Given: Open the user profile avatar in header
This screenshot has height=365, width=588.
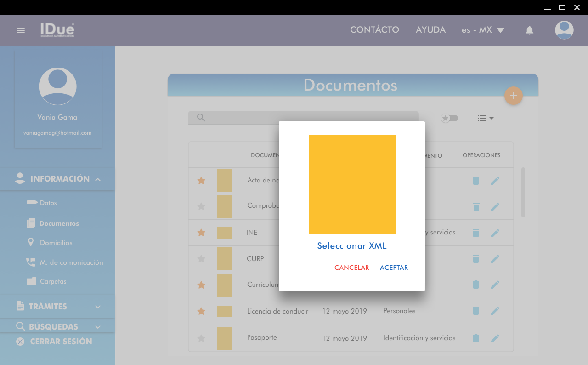Looking at the screenshot, I should coord(564,30).
